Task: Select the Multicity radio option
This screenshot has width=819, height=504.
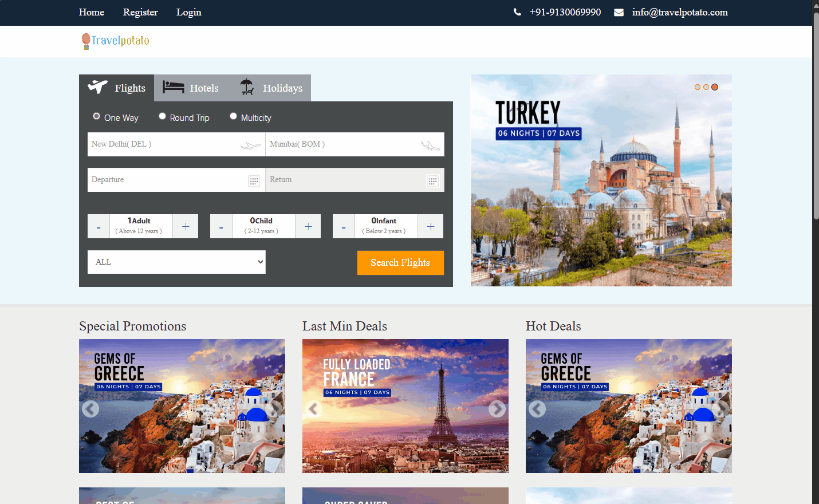Action: click(233, 116)
